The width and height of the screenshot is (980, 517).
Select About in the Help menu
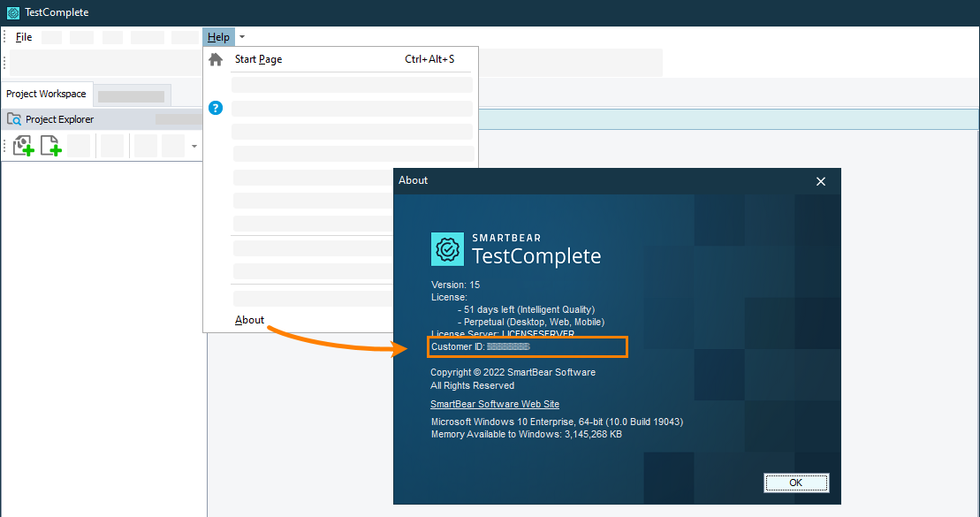(x=249, y=320)
